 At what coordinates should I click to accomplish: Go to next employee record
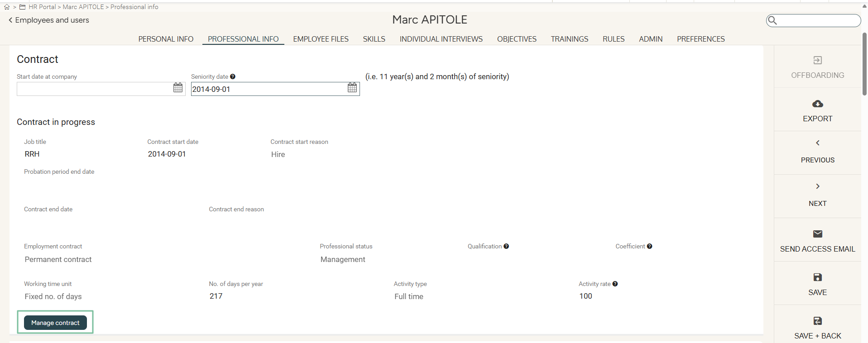pos(817,195)
